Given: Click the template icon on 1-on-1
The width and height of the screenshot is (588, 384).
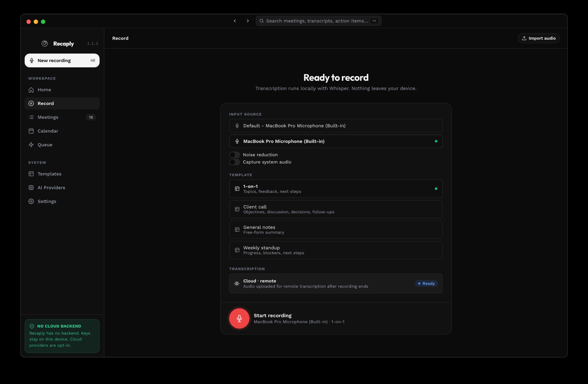Looking at the screenshot, I should (x=237, y=189).
